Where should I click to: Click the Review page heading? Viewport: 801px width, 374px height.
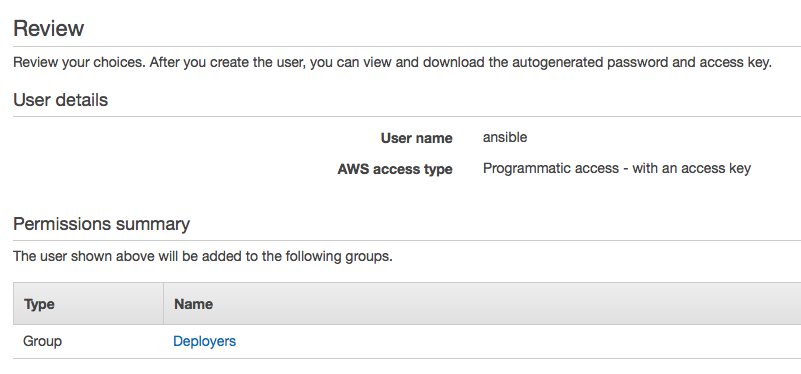49,28
